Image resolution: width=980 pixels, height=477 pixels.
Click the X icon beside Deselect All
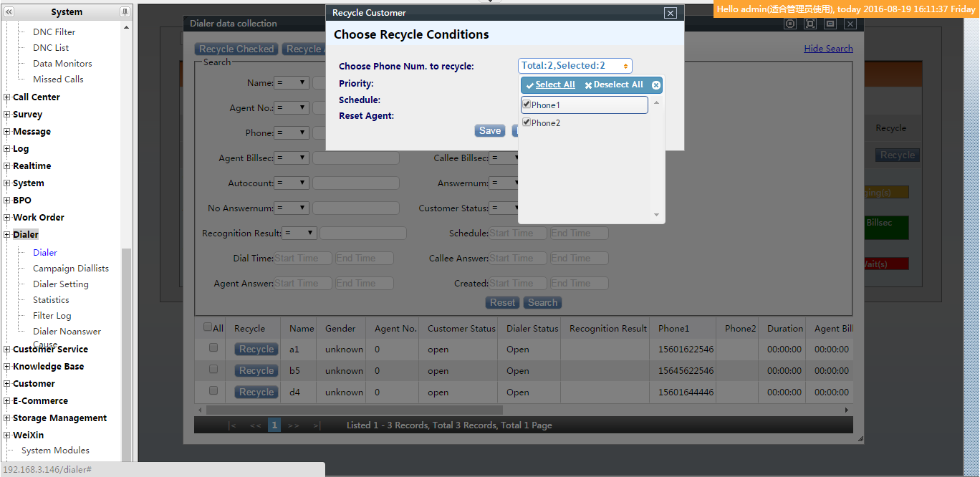(x=588, y=85)
